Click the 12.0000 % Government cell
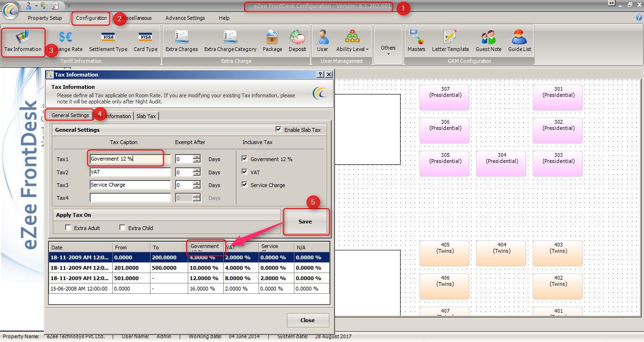The image size is (644, 342). tap(206, 278)
